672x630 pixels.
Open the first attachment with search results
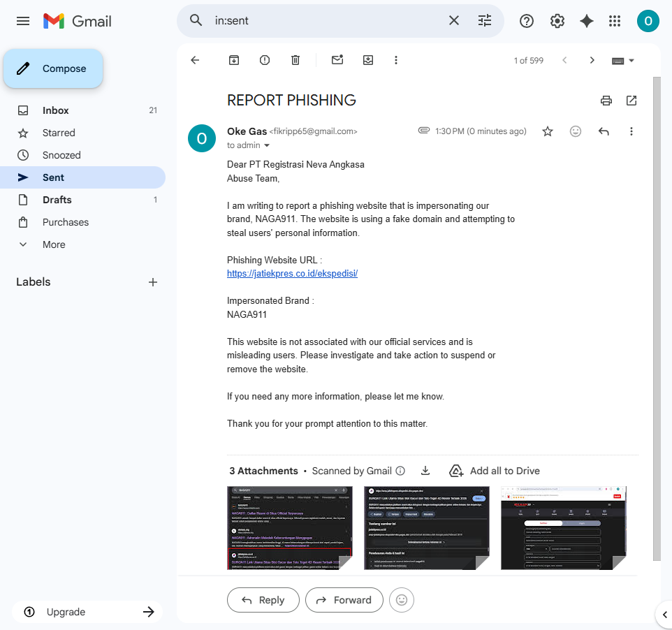(x=290, y=528)
